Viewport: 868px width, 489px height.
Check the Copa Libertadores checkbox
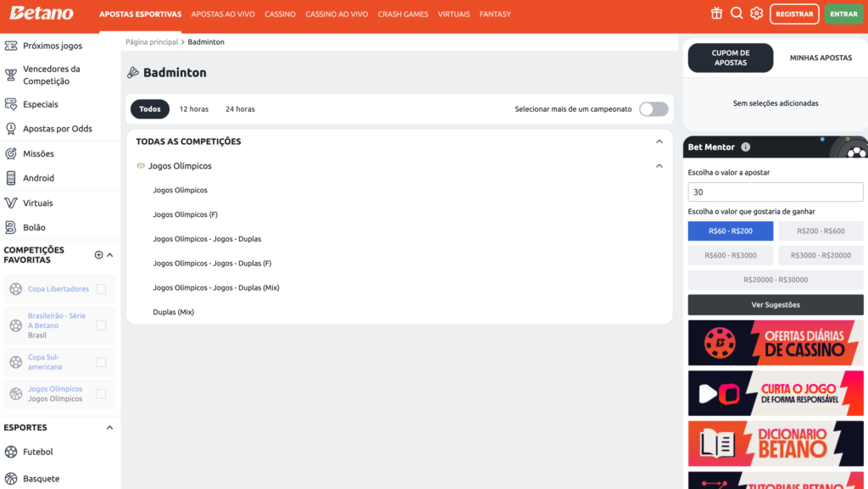coord(101,289)
